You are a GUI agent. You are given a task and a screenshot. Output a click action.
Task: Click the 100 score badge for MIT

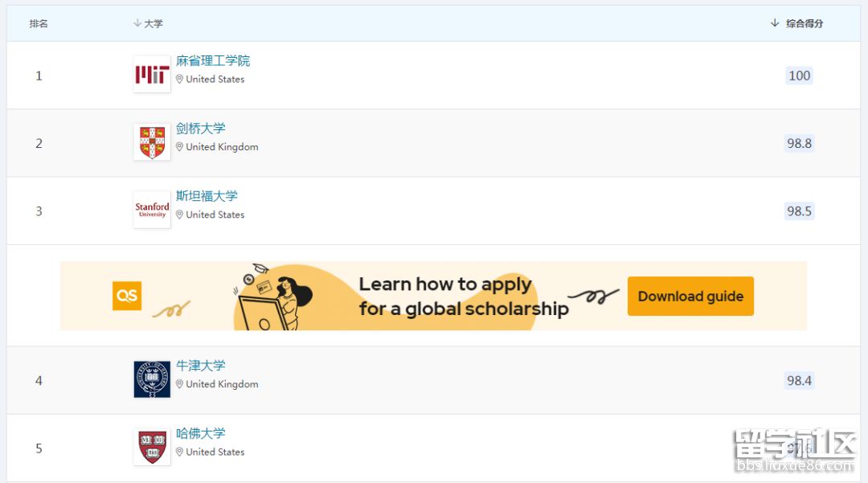click(799, 76)
